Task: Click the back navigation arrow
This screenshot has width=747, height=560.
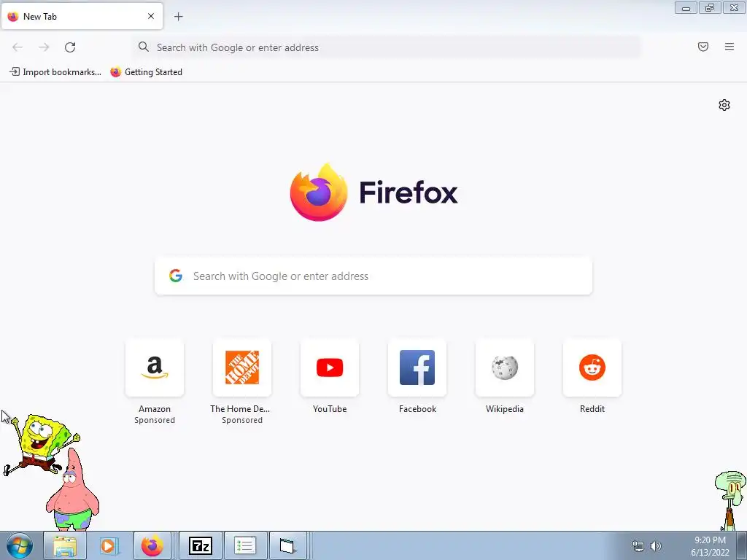Action: (18, 47)
